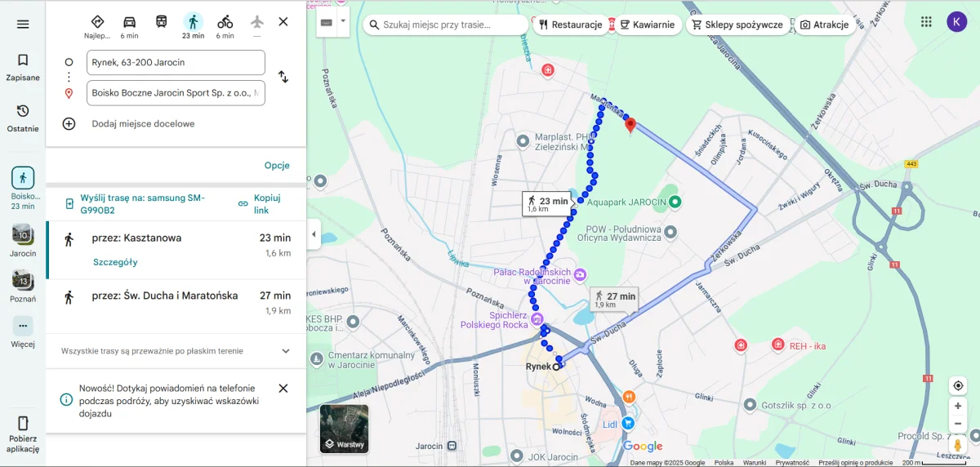The image size is (980, 467).
Task: Select route przez: Kasztanowa
Action: coord(176,250)
